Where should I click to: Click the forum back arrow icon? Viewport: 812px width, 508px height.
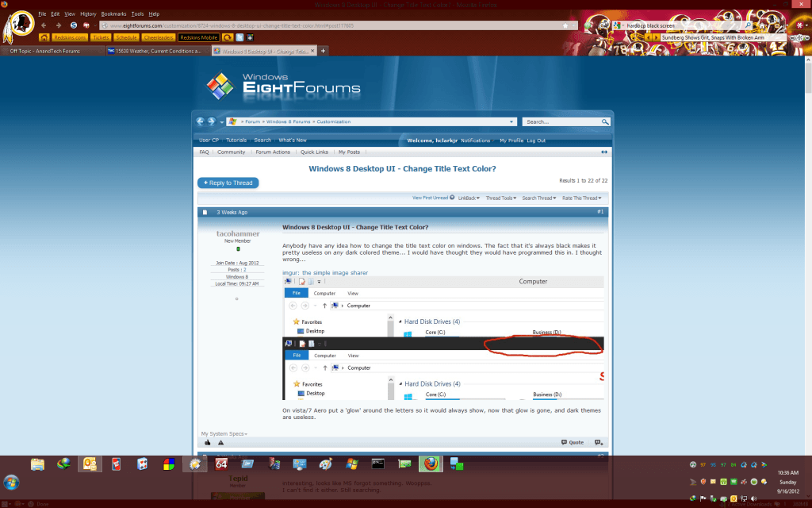coord(201,121)
